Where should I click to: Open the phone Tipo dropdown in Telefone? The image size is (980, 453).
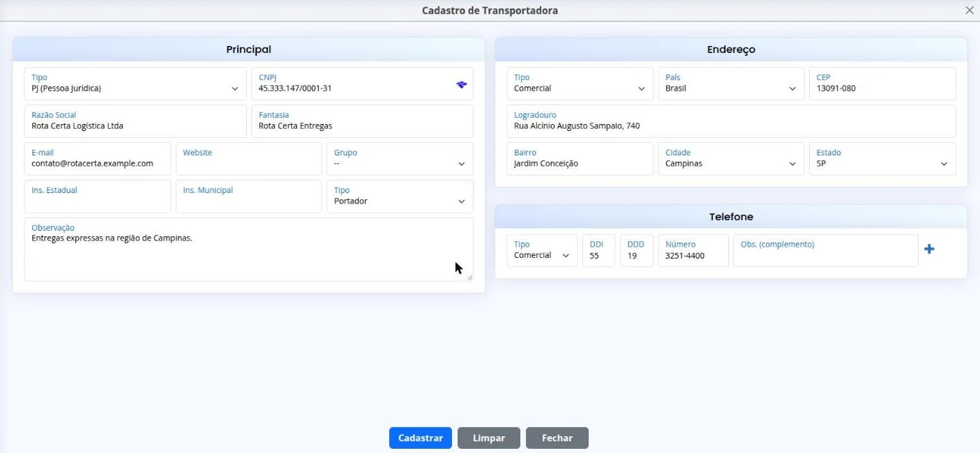tap(542, 250)
